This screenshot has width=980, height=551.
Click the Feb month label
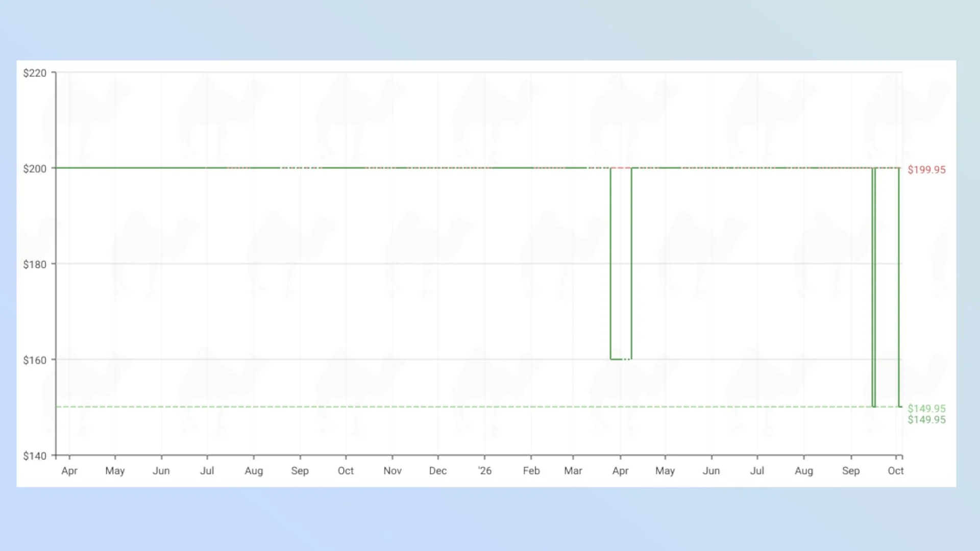[x=531, y=471]
